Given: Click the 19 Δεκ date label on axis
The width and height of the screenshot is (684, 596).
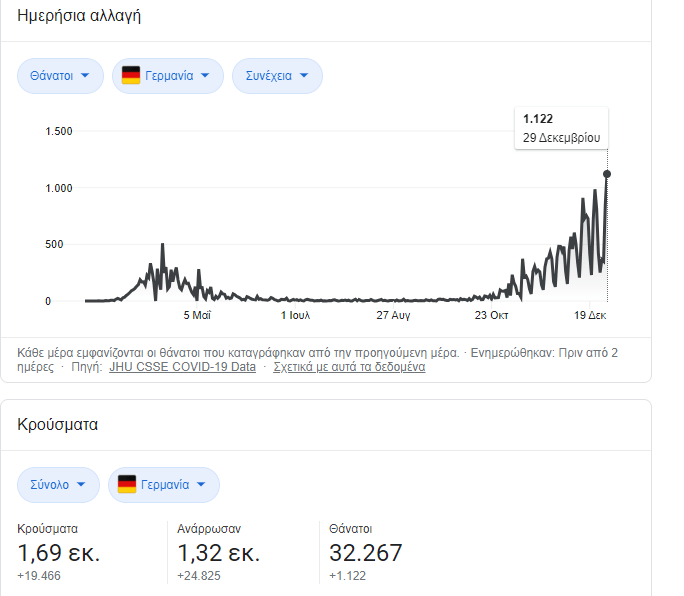Looking at the screenshot, I should tap(590, 316).
